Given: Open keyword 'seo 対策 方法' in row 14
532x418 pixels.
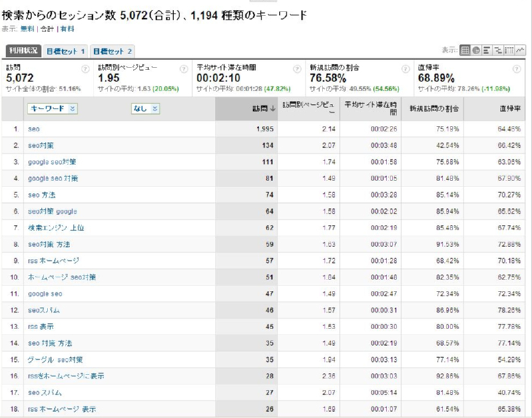Looking at the screenshot, I should [x=50, y=344].
